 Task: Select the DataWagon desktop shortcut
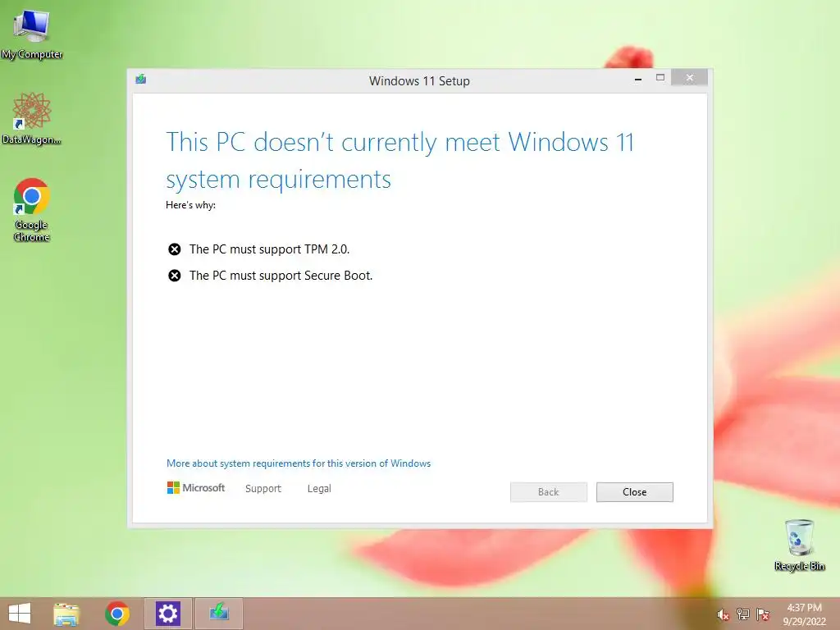32,118
